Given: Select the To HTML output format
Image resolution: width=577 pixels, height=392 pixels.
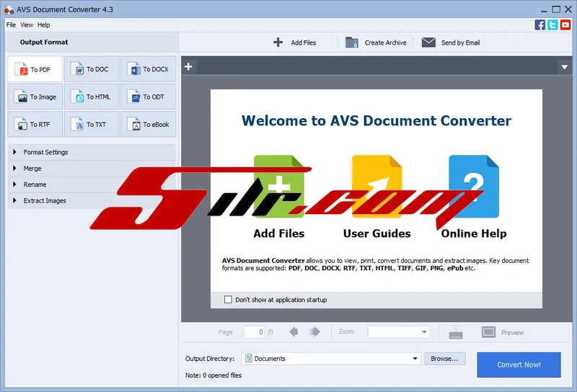Looking at the screenshot, I should point(92,97).
